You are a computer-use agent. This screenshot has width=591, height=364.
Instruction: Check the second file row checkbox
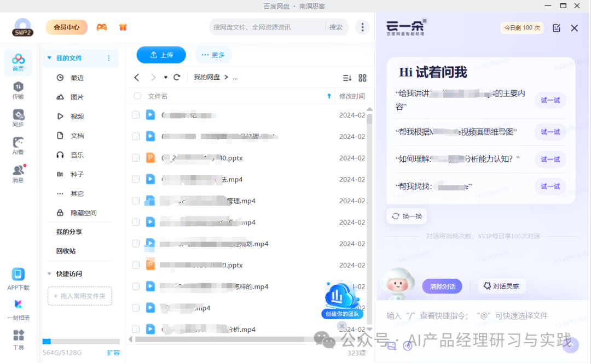[136, 136]
